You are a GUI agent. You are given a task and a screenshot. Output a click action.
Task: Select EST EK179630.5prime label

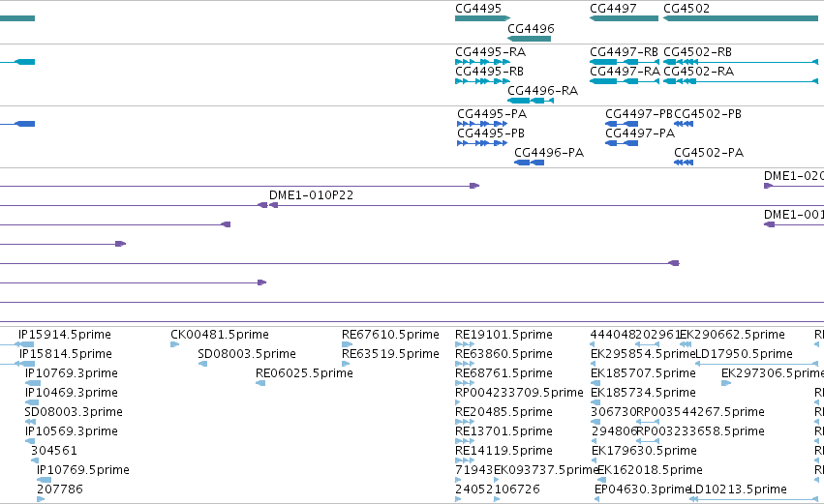(644, 451)
